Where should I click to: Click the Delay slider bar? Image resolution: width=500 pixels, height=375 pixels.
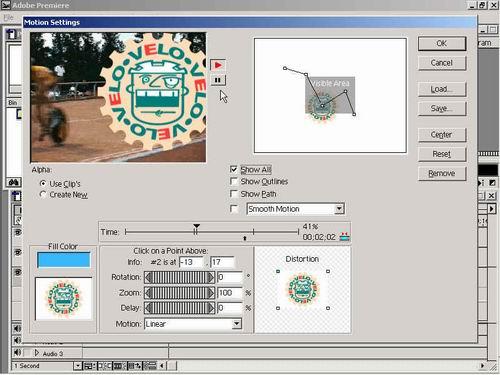(x=179, y=308)
